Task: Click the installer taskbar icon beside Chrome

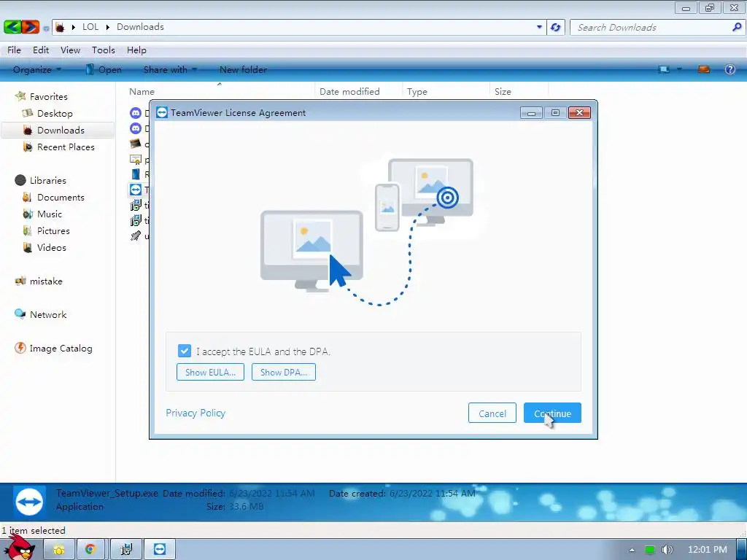Action: [x=126, y=550]
